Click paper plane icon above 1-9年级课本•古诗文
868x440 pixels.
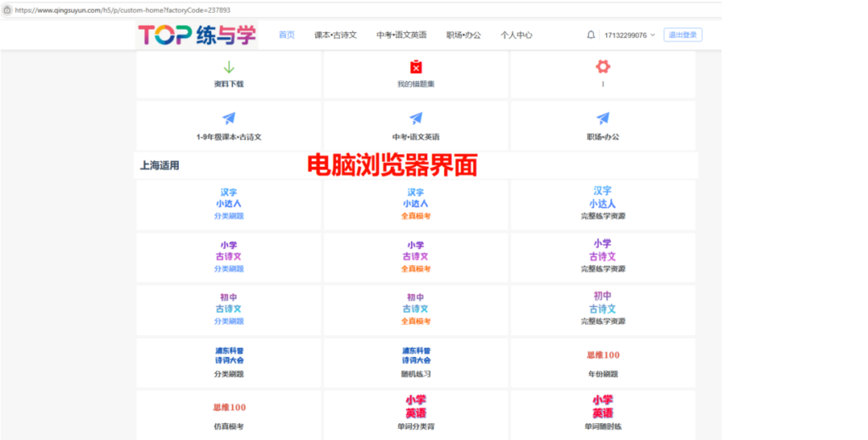tap(229, 118)
